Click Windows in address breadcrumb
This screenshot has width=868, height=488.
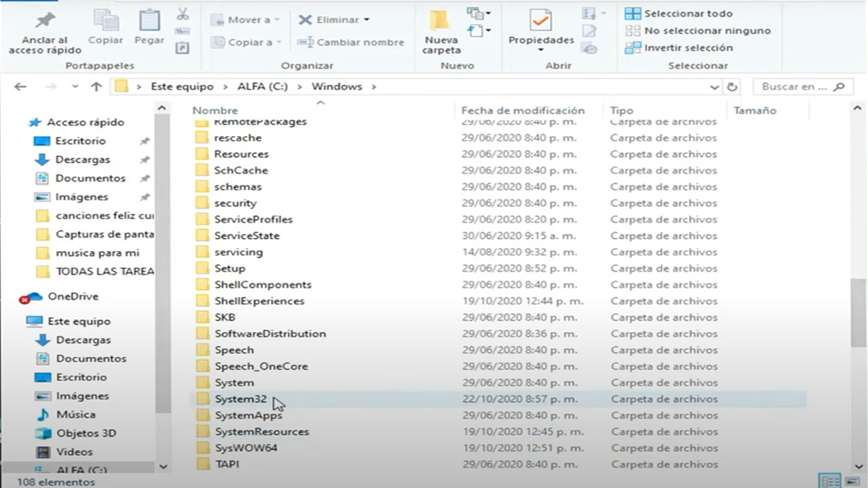pos(336,87)
